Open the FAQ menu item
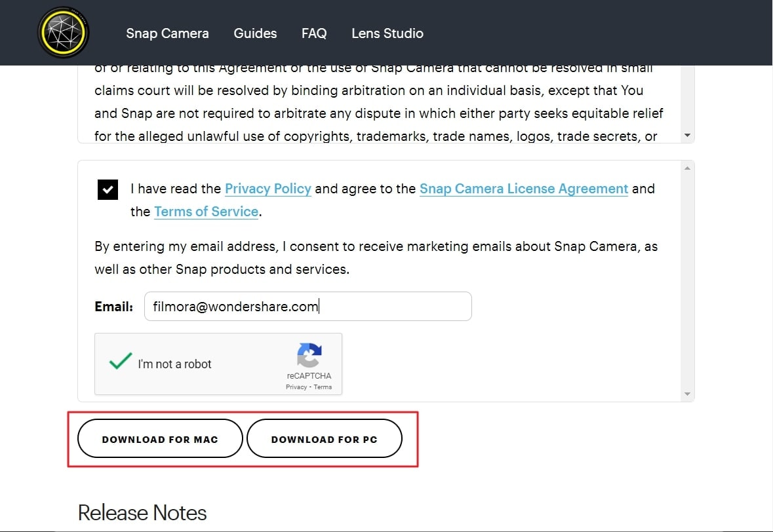The height and width of the screenshot is (532, 773). [314, 33]
